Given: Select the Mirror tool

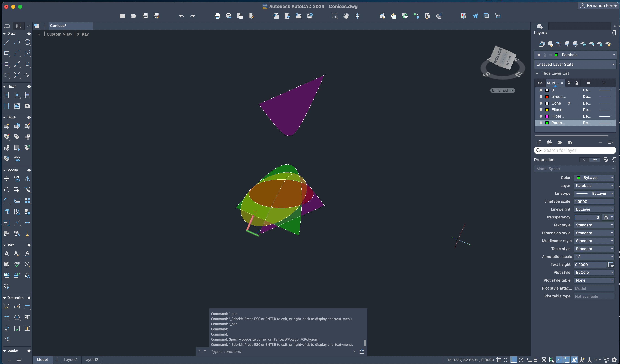Looking at the screenshot, I should tap(27, 179).
